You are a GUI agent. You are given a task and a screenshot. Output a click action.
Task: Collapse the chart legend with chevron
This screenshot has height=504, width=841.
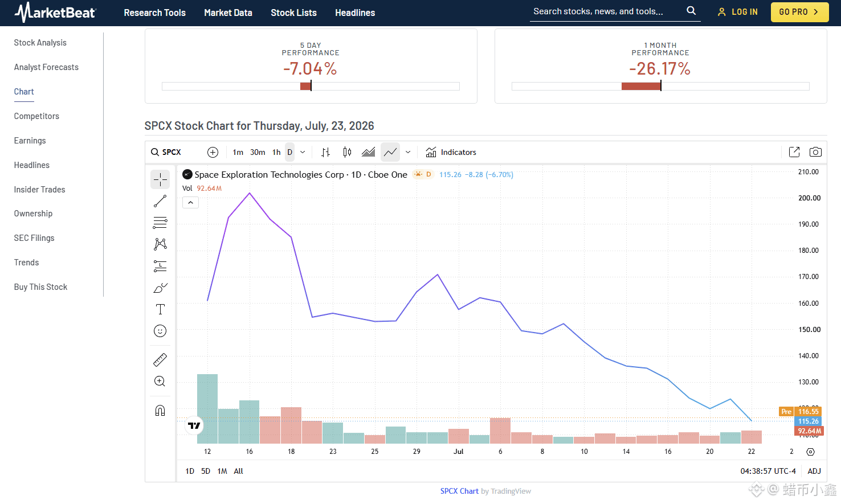[190, 202]
